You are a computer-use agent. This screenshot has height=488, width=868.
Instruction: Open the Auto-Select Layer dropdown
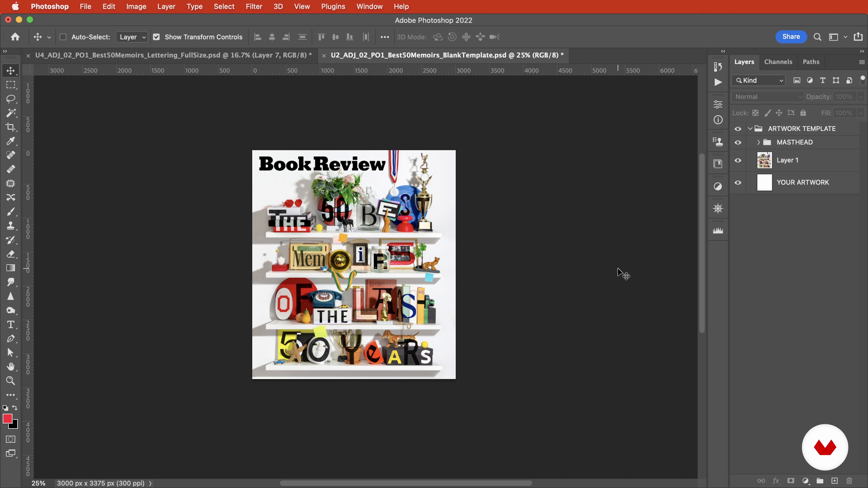[x=132, y=37]
